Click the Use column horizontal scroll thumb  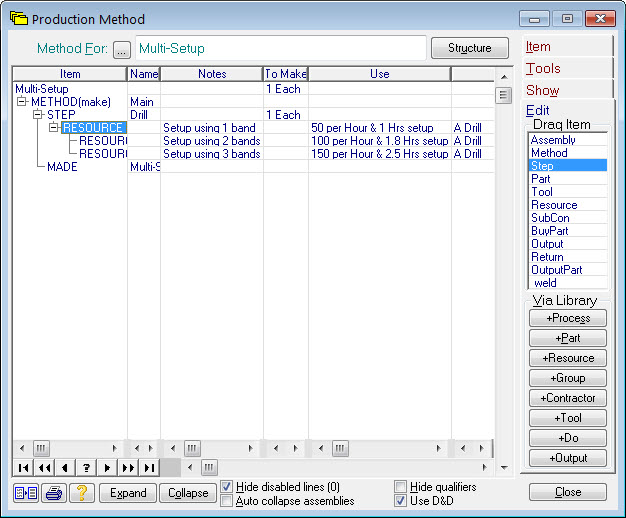tap(340, 448)
